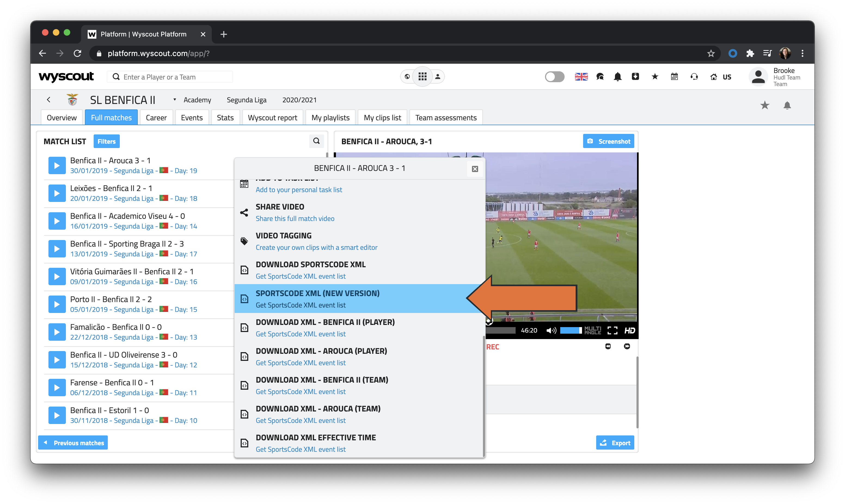Play the Porto II - Benfica II match video
The image size is (845, 504).
(57, 304)
